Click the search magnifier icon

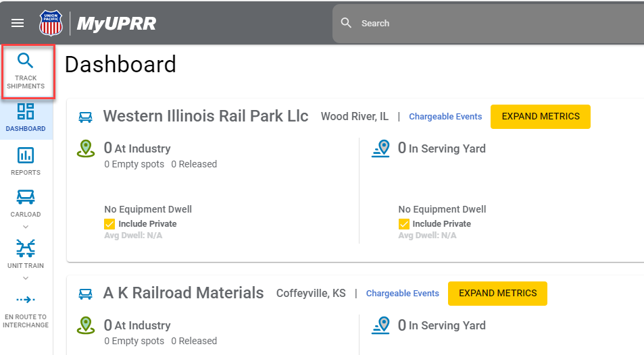point(346,23)
